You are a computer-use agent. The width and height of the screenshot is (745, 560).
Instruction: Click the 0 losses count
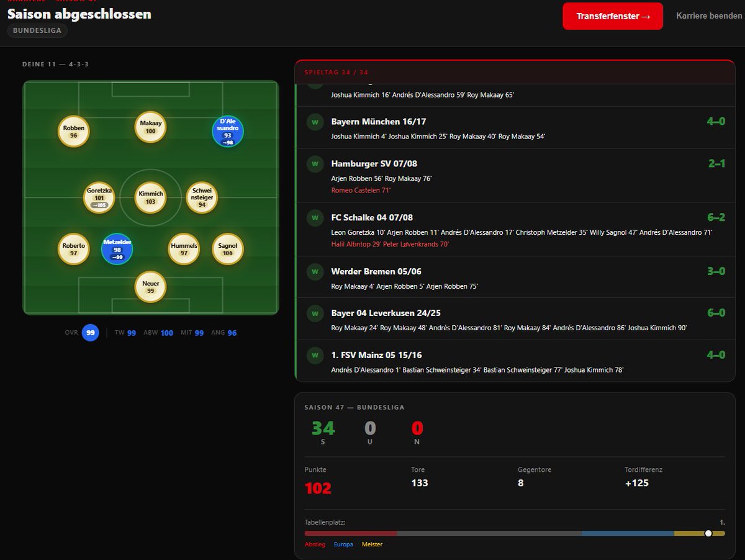click(x=417, y=428)
